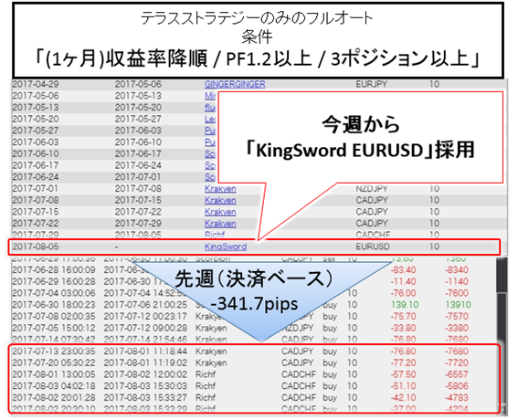The height and width of the screenshot is (420, 518).
Task: Select EURUSD in the KingSword row
Action: click(x=373, y=247)
